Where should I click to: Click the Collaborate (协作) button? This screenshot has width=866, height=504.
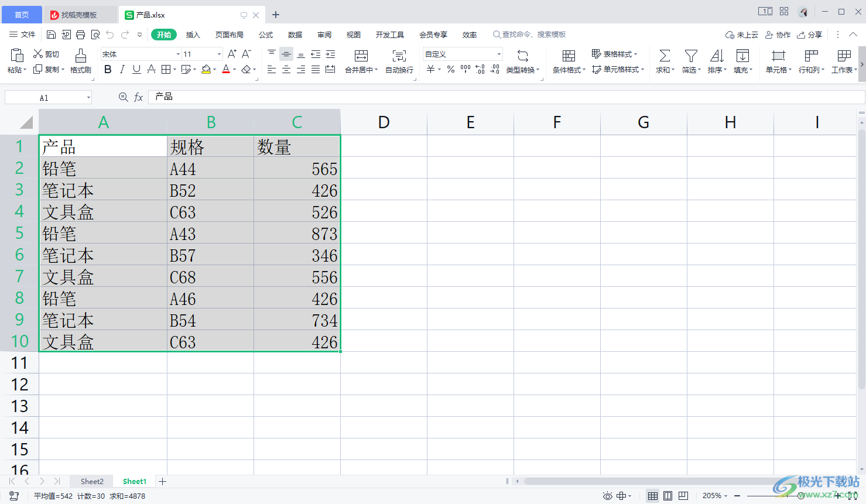click(778, 35)
